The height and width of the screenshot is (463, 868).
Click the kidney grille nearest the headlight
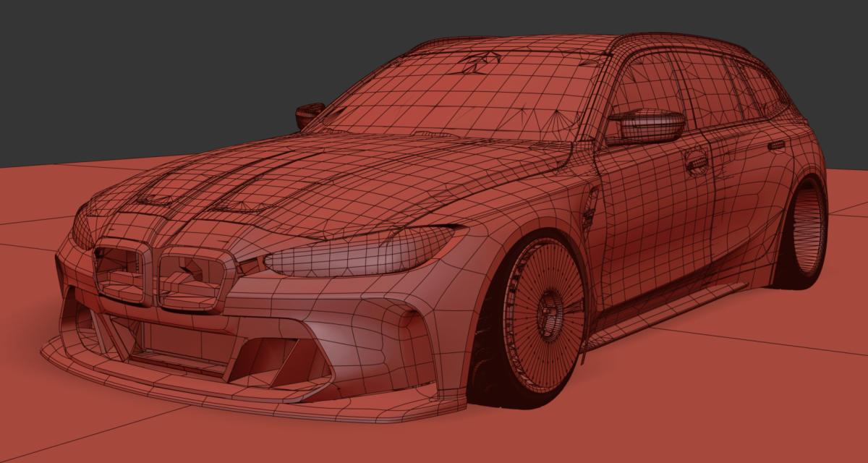[x=194, y=279]
